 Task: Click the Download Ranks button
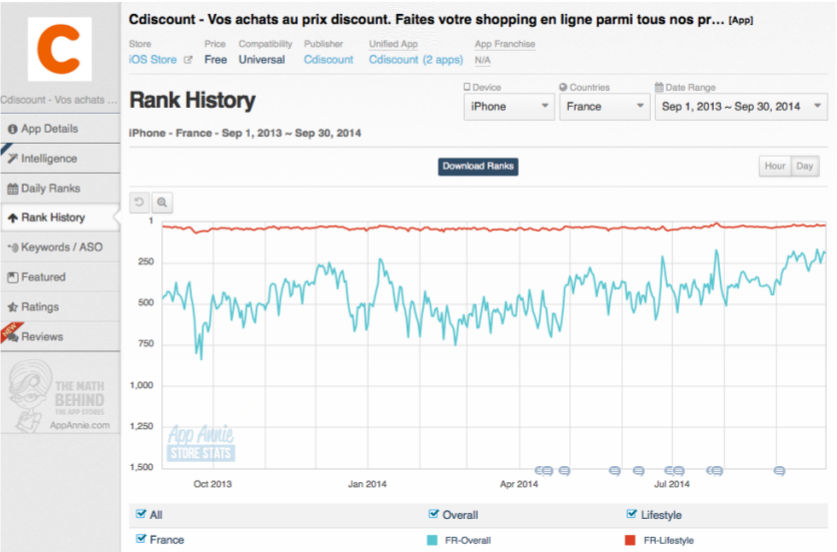[478, 166]
